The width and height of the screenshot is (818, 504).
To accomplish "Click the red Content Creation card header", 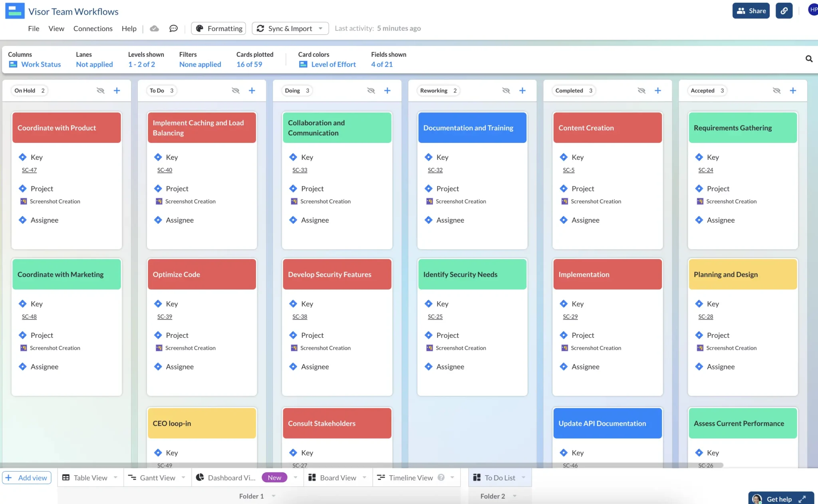I will pos(607,127).
